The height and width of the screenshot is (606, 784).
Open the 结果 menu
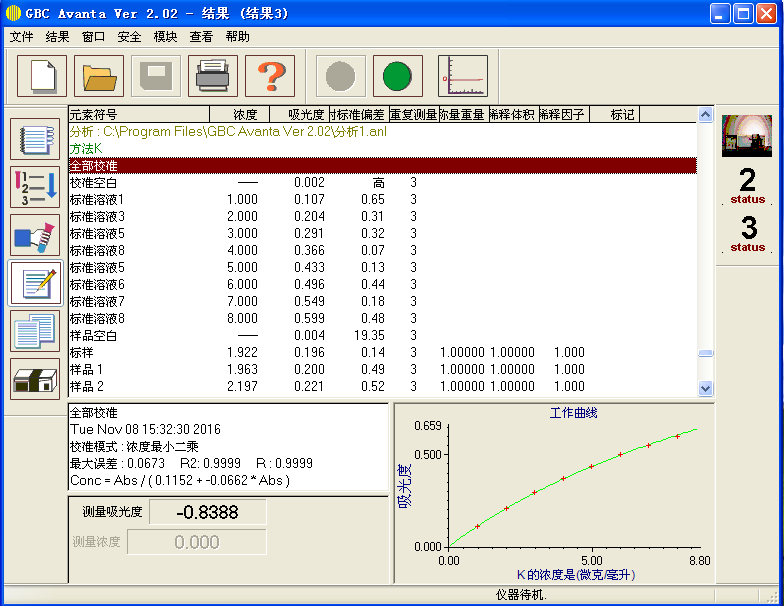click(x=58, y=36)
